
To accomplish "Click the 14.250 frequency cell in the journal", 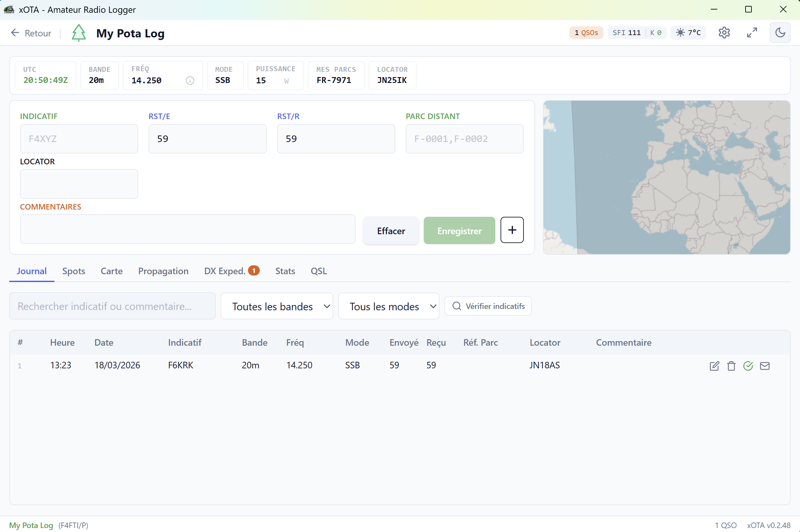I will (299, 365).
